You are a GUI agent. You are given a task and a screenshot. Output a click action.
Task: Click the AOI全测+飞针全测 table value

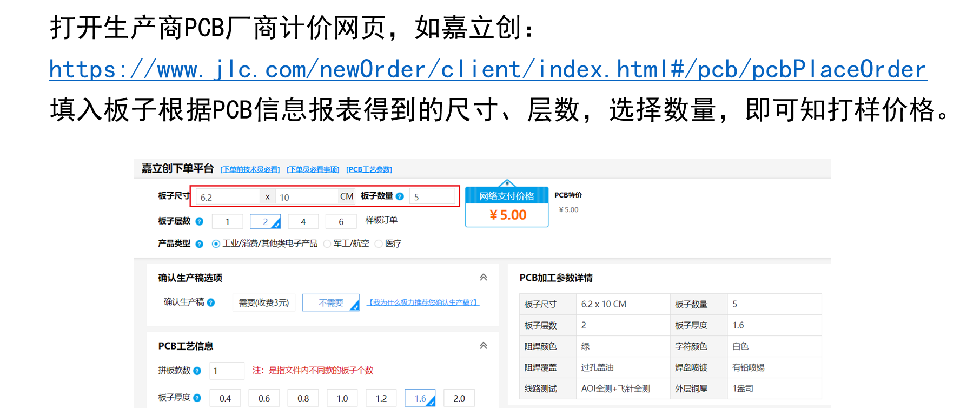(x=615, y=389)
